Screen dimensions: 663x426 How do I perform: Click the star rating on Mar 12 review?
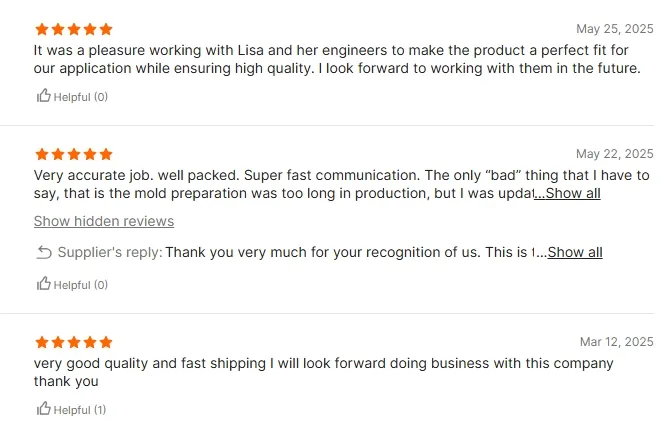(73, 343)
